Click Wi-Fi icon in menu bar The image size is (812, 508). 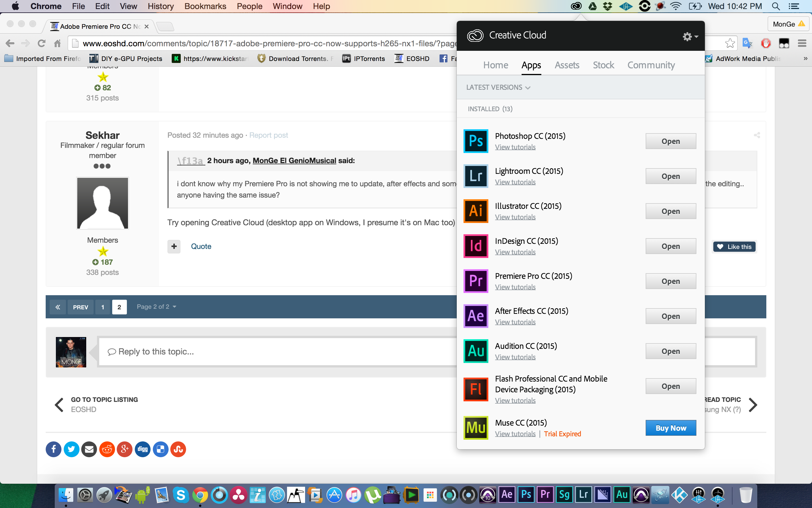click(676, 6)
